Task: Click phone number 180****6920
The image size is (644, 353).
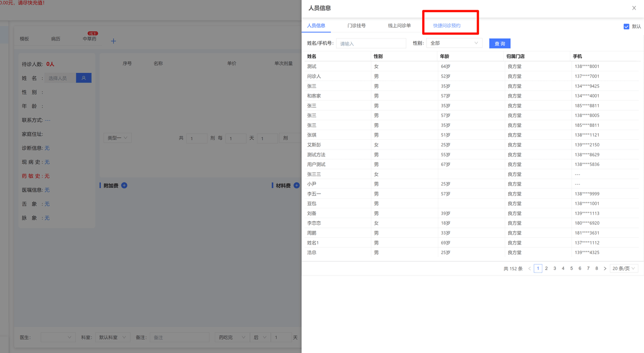Action: tap(587, 223)
